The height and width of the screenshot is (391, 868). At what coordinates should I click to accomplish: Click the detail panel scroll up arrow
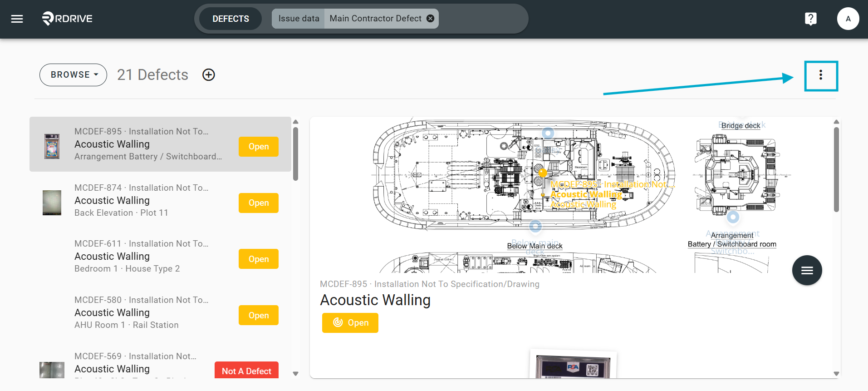[836, 122]
